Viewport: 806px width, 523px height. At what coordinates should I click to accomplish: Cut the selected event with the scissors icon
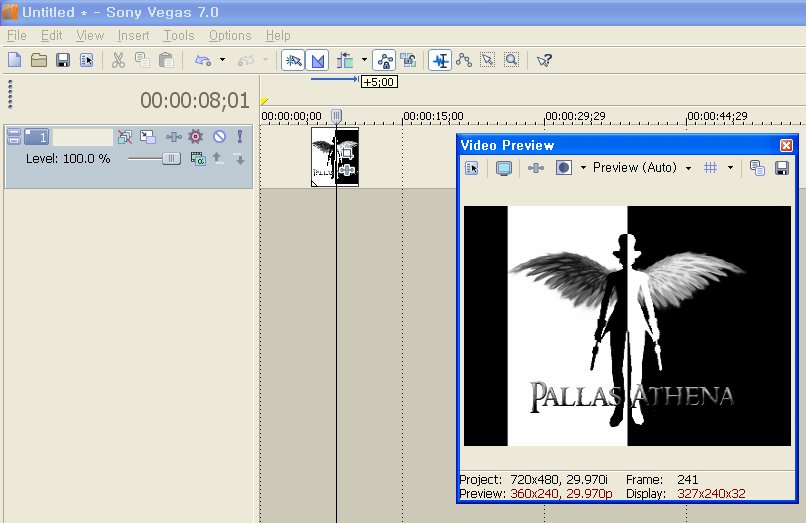[x=118, y=60]
